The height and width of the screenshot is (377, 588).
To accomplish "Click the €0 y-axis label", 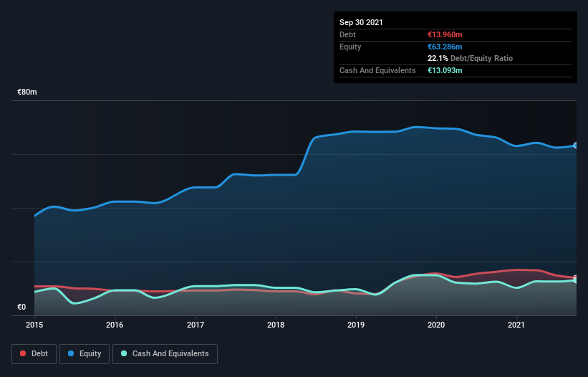I will tap(21, 307).
